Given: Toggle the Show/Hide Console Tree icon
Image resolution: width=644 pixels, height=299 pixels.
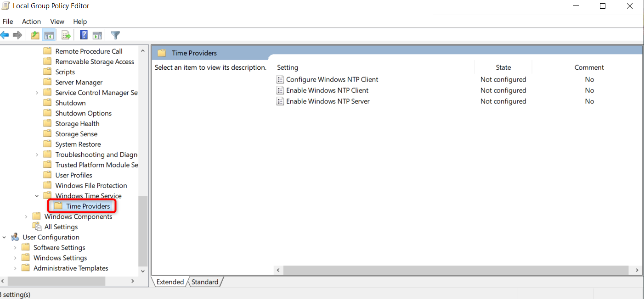Looking at the screenshot, I should pos(49,35).
